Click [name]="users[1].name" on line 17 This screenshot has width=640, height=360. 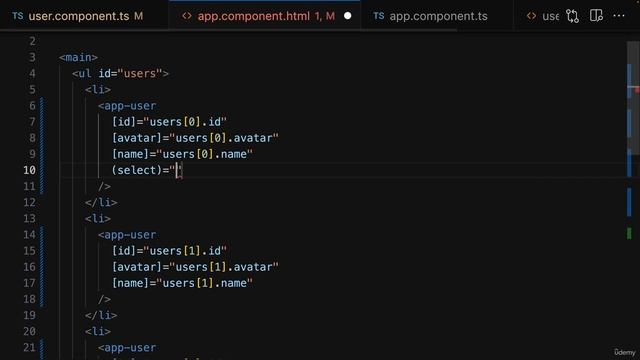point(182,283)
